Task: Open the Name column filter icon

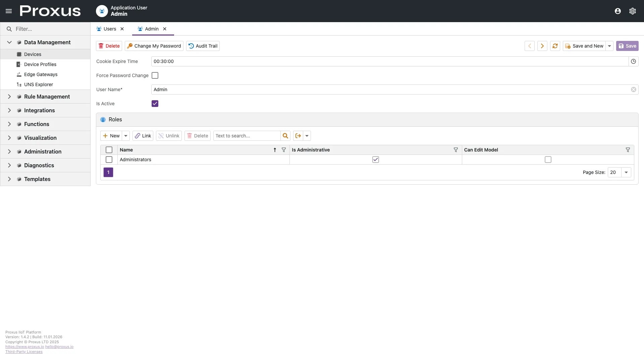Action: pyautogui.click(x=284, y=150)
